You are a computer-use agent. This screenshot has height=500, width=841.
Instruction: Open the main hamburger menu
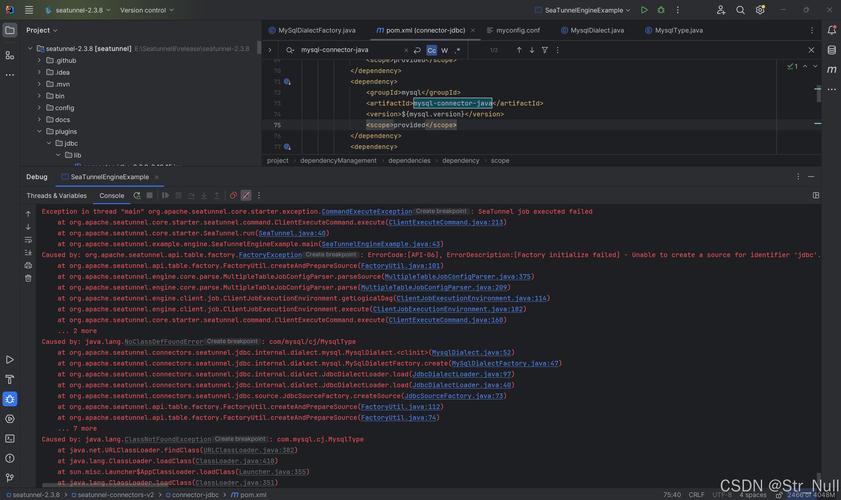(29, 10)
